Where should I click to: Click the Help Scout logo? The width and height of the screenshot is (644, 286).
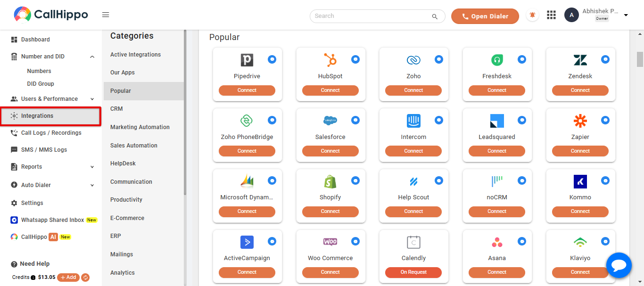[x=413, y=181]
